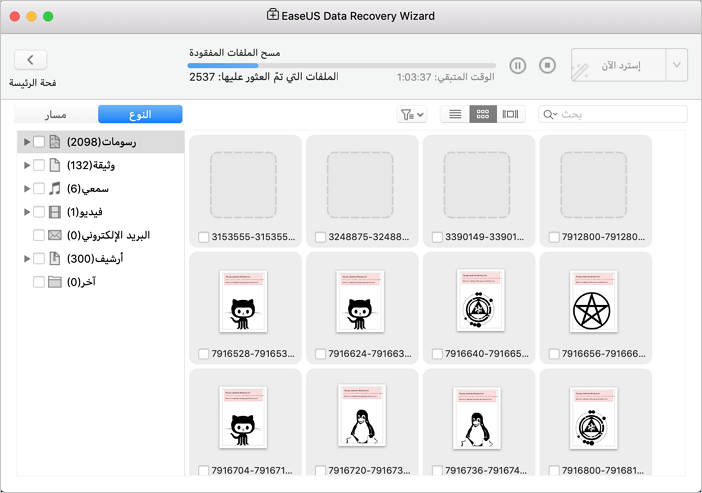Click the audio category music note icon

point(55,188)
